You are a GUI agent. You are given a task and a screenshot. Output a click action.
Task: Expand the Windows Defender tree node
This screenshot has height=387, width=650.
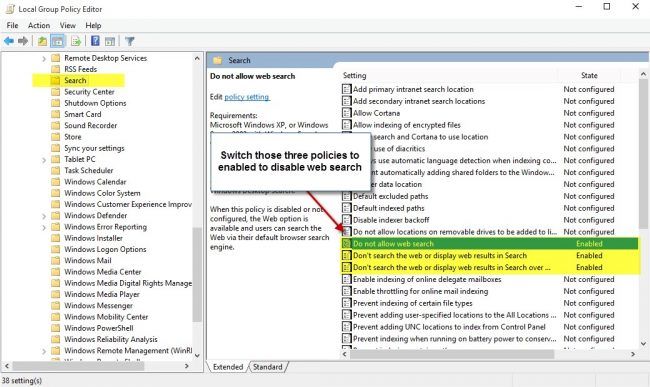point(44,216)
